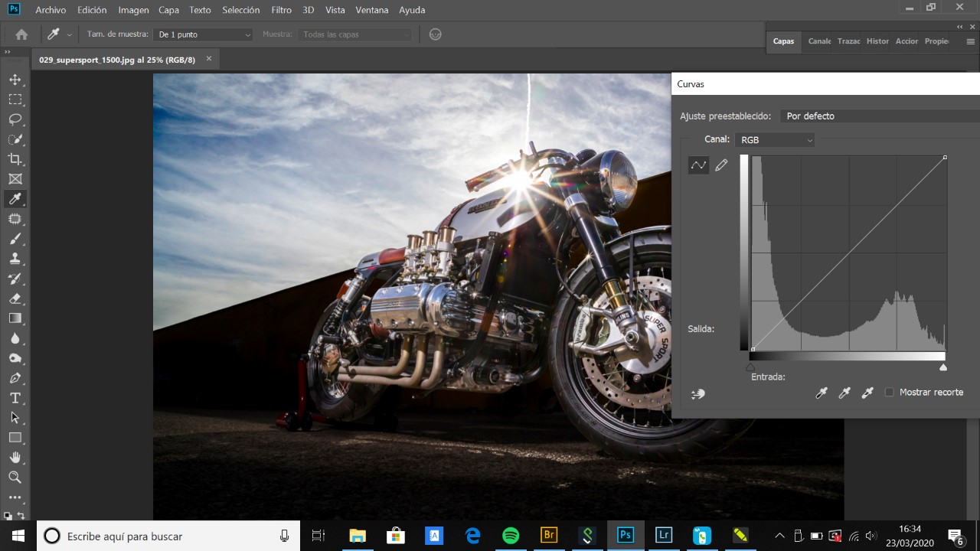980x551 pixels.
Task: Select the Spot Healing Brush tool
Action: point(15,219)
